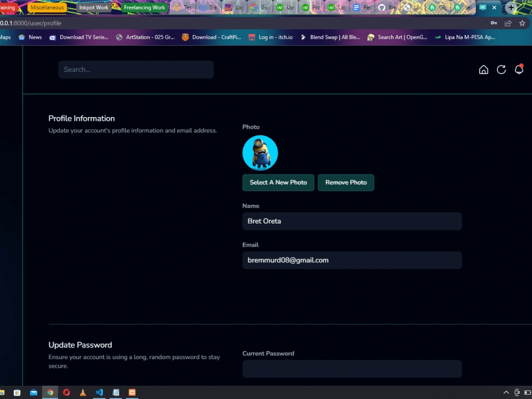Click the key icon in the address bar
This screenshot has height=399, width=532.
pos(495,23)
